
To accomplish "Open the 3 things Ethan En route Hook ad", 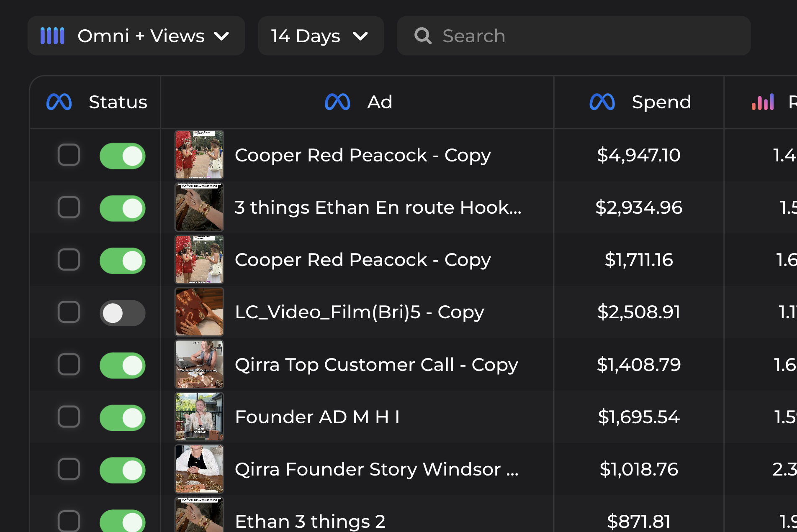I will pos(378,207).
